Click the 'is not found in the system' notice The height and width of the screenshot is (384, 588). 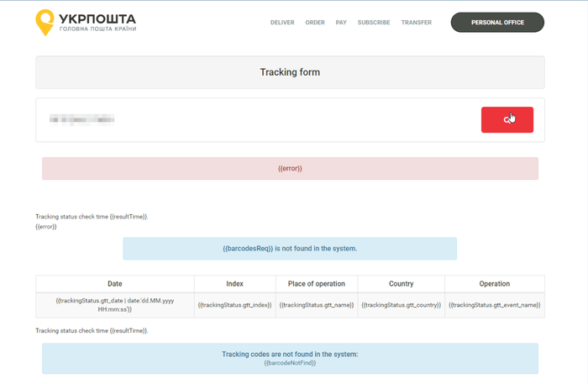[x=290, y=249]
